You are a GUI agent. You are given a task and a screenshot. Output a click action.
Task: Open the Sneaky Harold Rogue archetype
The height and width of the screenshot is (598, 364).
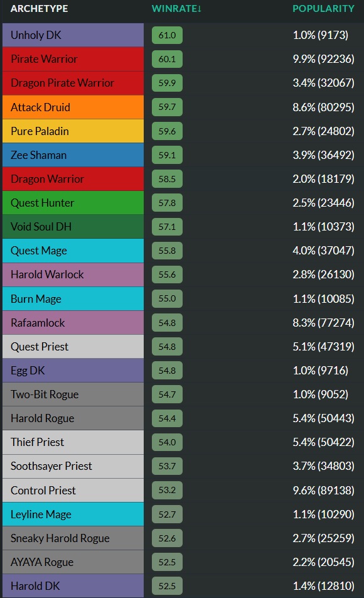point(73,538)
